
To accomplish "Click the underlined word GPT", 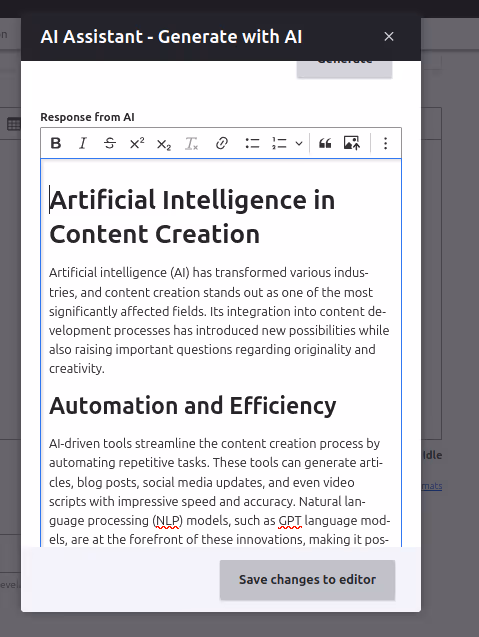I will tap(290, 520).
